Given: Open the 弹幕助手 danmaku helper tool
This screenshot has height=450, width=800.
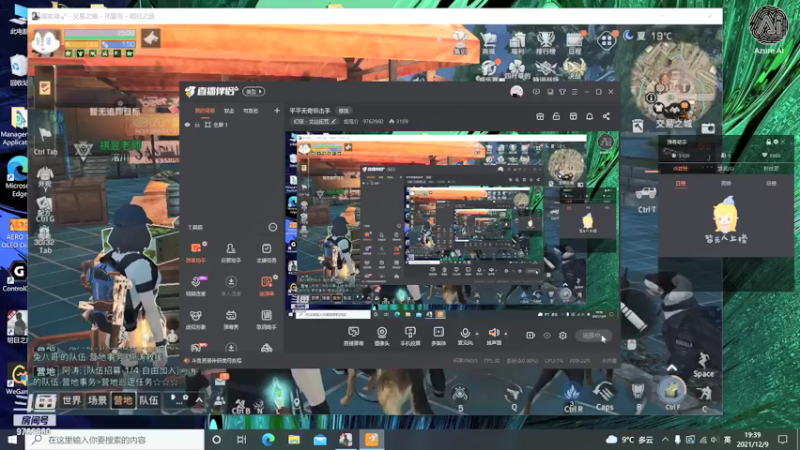Looking at the screenshot, I should click(196, 253).
